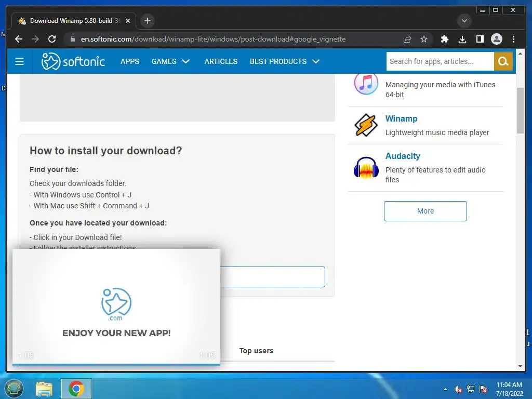This screenshot has height=399, width=532.
Task: Click the 'How to install your download?' heading
Action: (106, 151)
